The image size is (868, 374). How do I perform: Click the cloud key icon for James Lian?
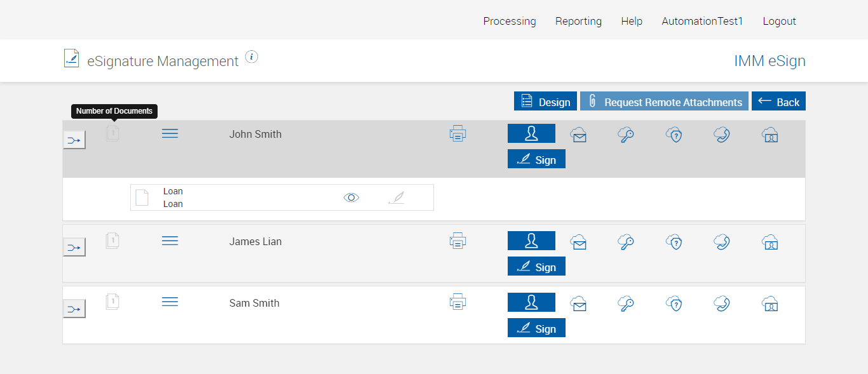tap(626, 242)
